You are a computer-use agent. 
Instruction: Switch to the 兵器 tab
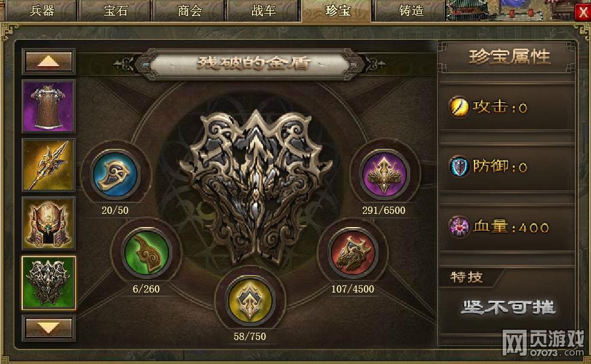tap(41, 11)
